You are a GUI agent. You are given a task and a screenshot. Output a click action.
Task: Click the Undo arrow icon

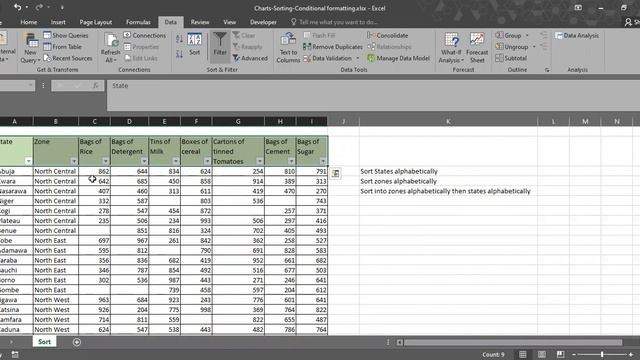click(18, 7)
